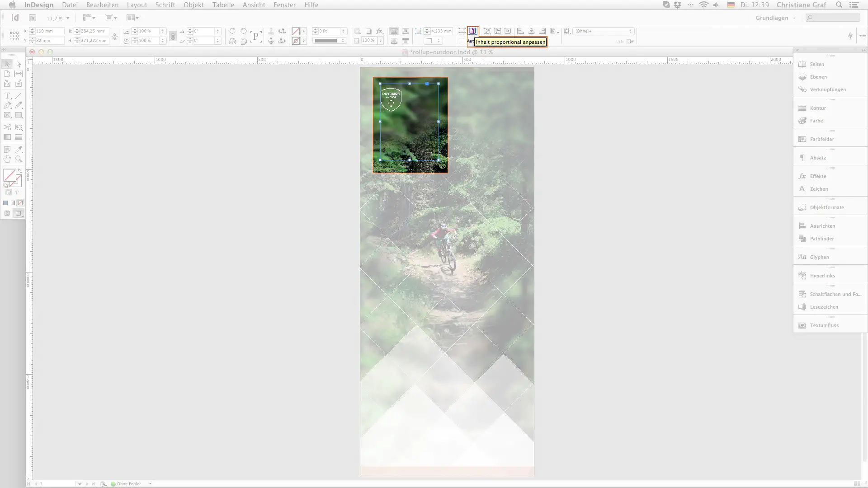Select the Pen tool

[x=7, y=105]
